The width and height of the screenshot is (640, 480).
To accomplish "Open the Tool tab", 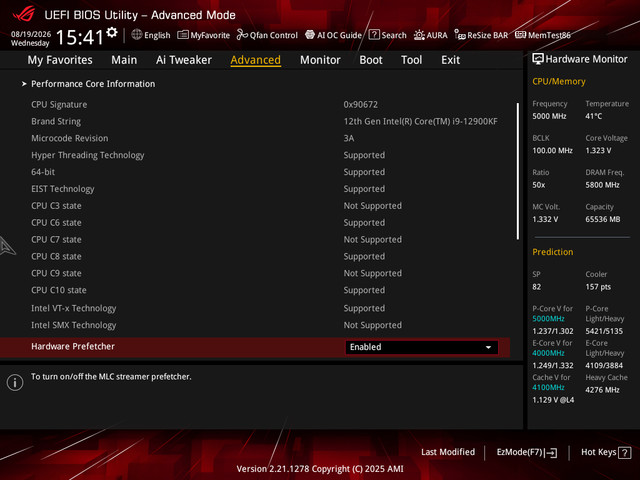I will point(411,60).
